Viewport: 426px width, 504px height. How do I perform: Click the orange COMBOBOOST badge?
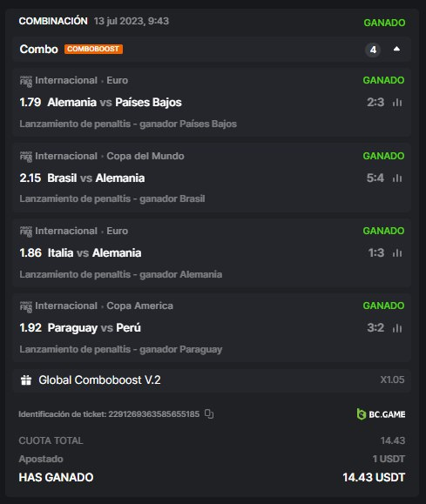click(x=93, y=49)
